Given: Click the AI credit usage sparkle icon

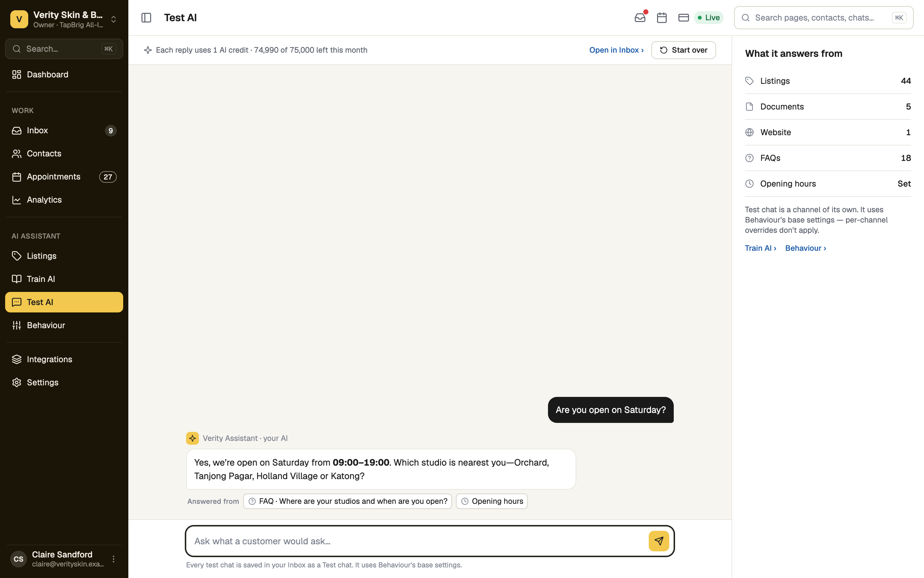Looking at the screenshot, I should coord(148,50).
